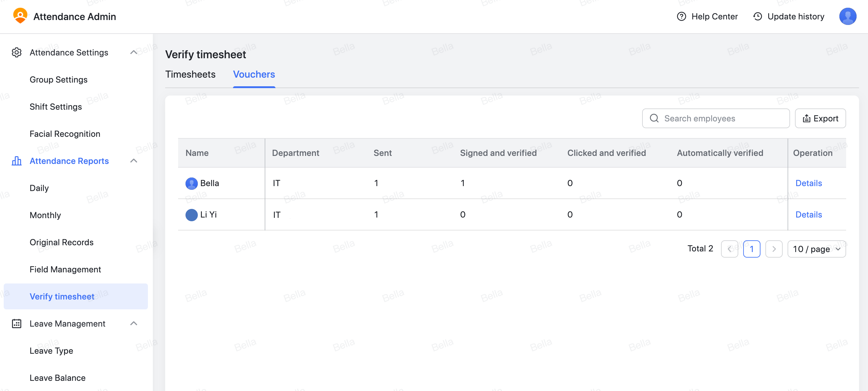
Task: Click the Attendance Reports chart icon
Action: coord(17,161)
